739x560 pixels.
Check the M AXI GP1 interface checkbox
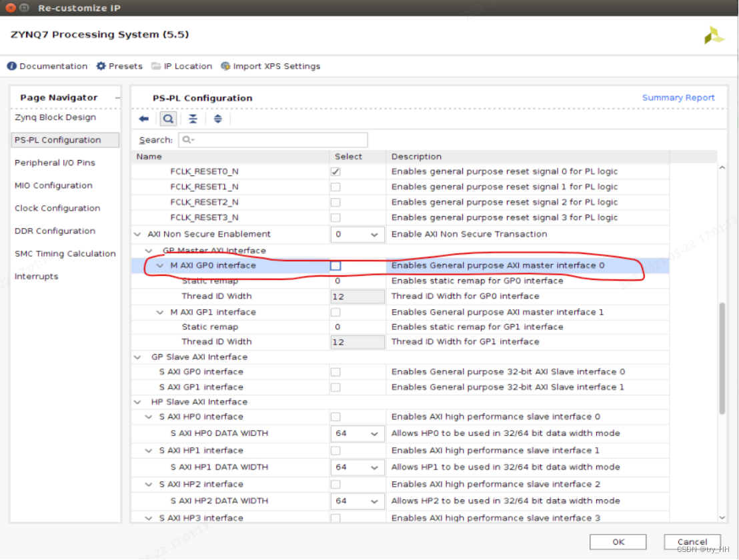pyautogui.click(x=335, y=312)
